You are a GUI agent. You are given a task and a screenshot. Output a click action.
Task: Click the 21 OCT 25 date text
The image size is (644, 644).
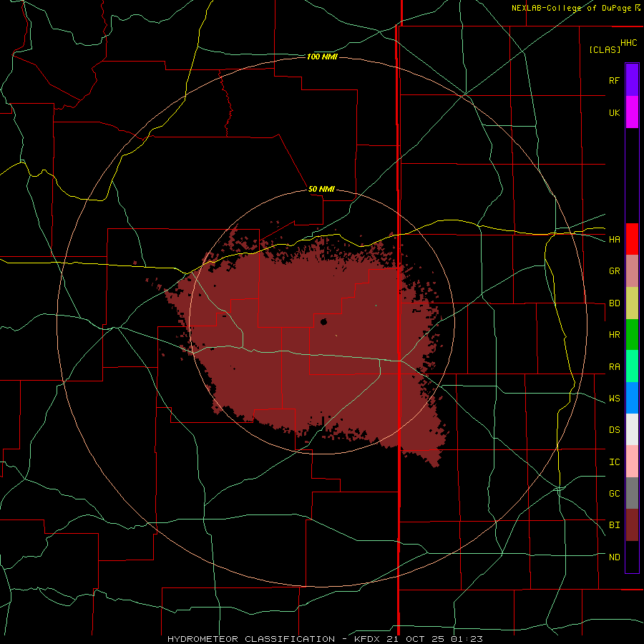click(x=416, y=639)
